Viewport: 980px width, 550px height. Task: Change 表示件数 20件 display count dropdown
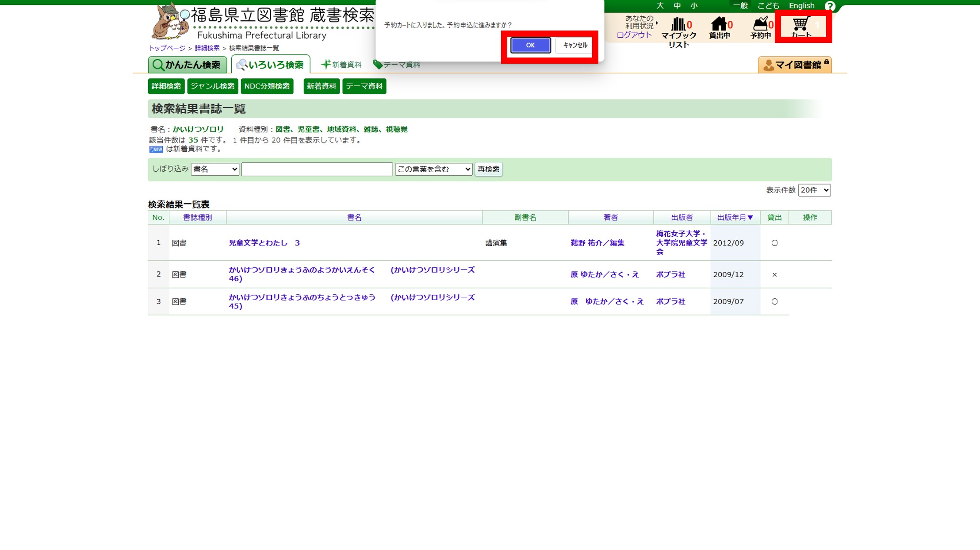[x=814, y=190]
